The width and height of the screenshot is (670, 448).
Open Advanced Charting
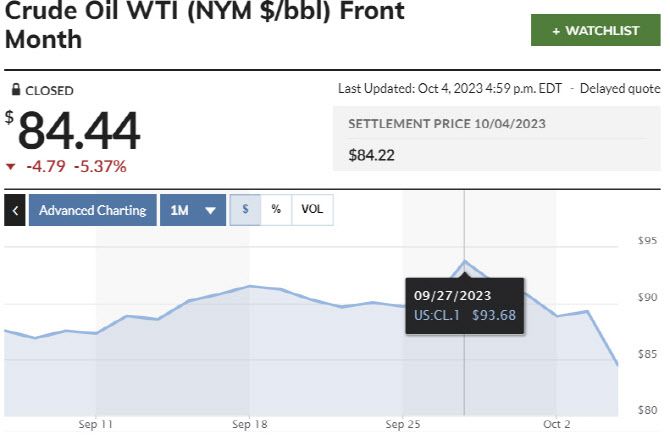(92, 211)
